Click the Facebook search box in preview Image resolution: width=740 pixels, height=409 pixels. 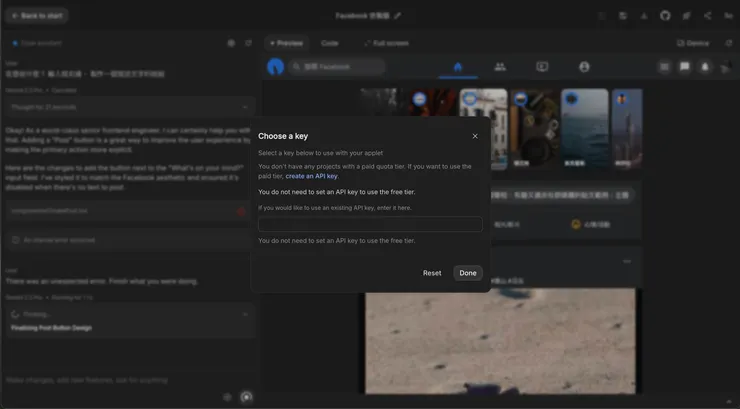337,67
